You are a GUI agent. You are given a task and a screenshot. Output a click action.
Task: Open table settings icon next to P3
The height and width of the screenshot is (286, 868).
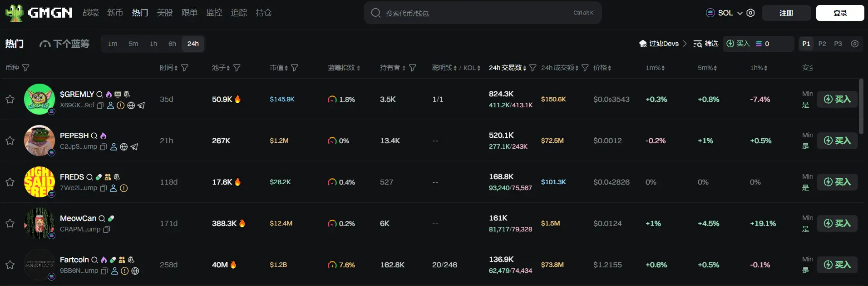(x=855, y=44)
